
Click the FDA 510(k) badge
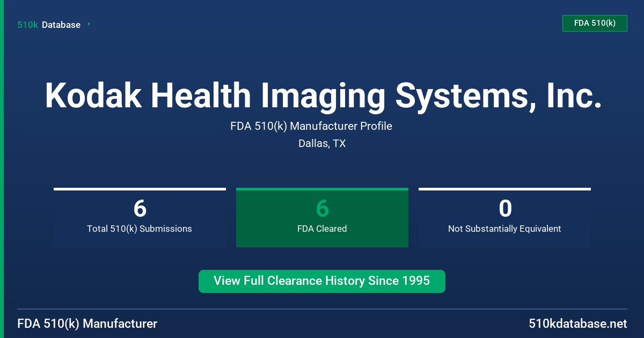(595, 23)
